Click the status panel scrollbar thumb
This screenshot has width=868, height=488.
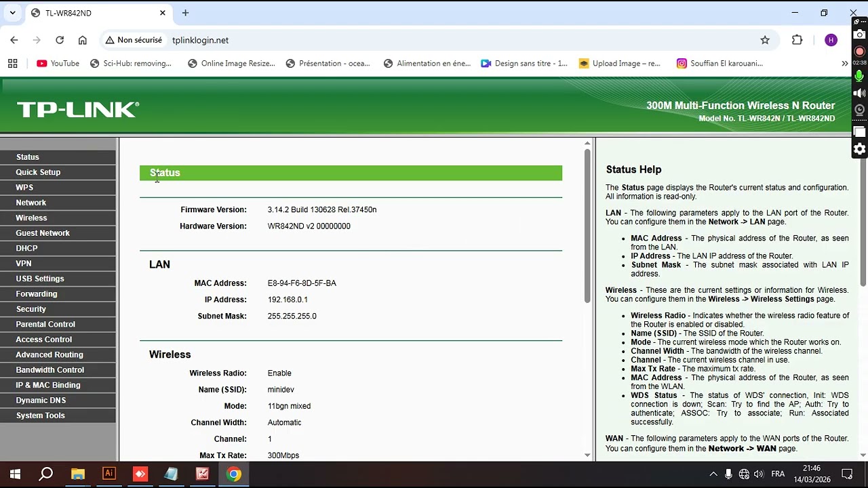(587, 226)
